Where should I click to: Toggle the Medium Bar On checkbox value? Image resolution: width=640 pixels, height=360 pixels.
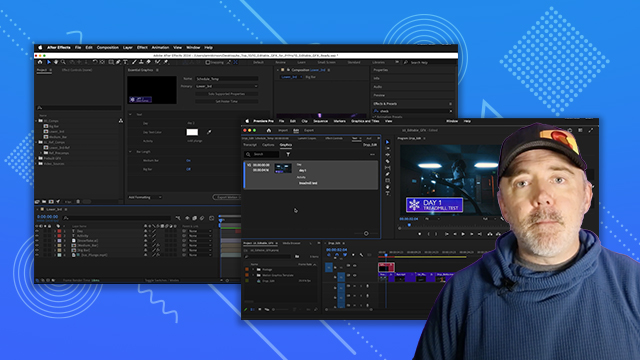[x=188, y=160]
